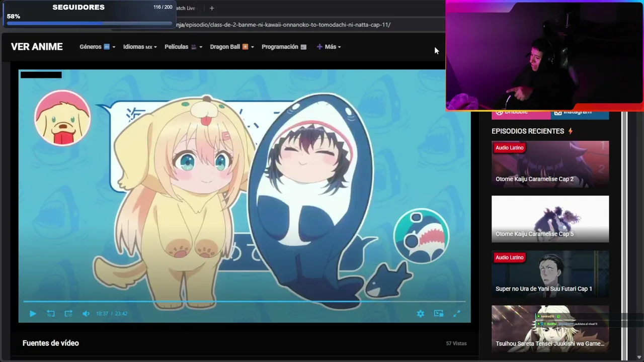644x362 pixels.
Task: Click the 18:37 / 23:42 playback time
Action: (112, 314)
